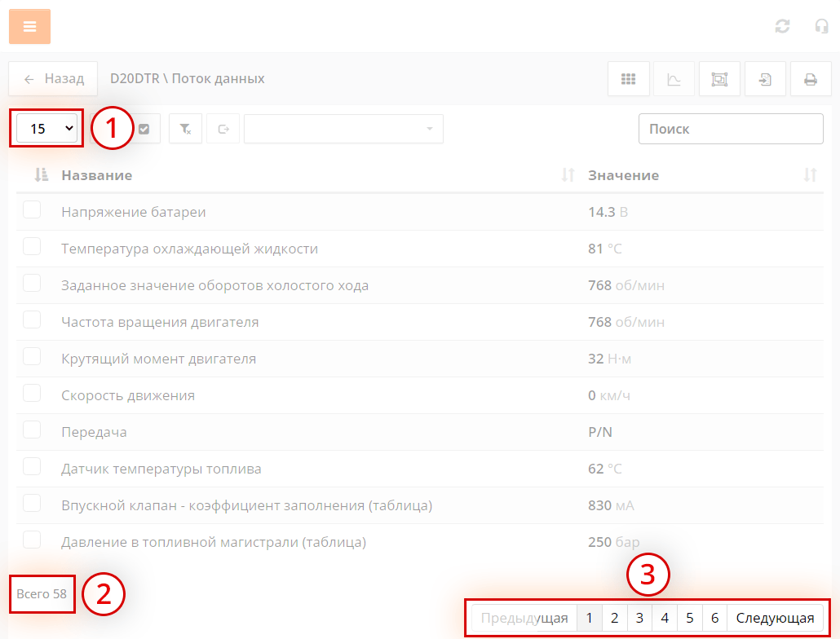This screenshot has width=840, height=639.
Task: Expand the empty dropdown beside export icon
Action: [x=343, y=129]
